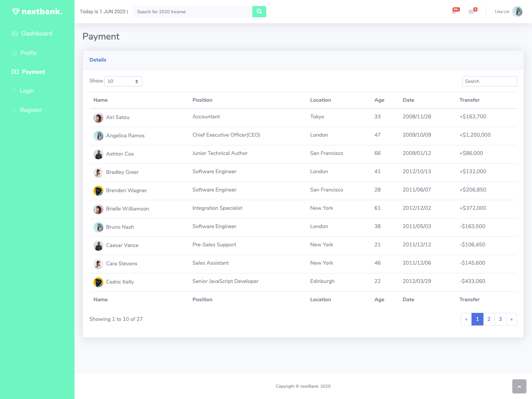Click the 2008/11/28 date cell
The width and height of the screenshot is (532, 399).
[417, 117]
